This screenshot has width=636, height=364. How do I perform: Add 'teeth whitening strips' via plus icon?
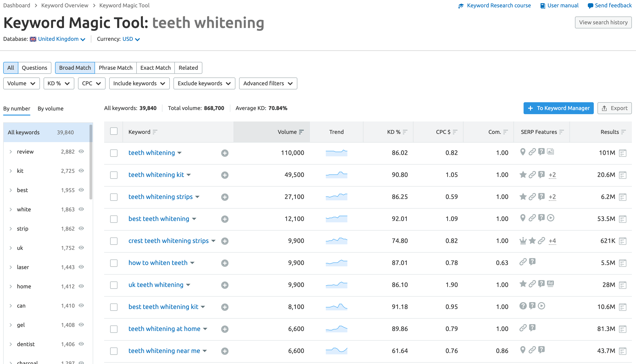225,197
